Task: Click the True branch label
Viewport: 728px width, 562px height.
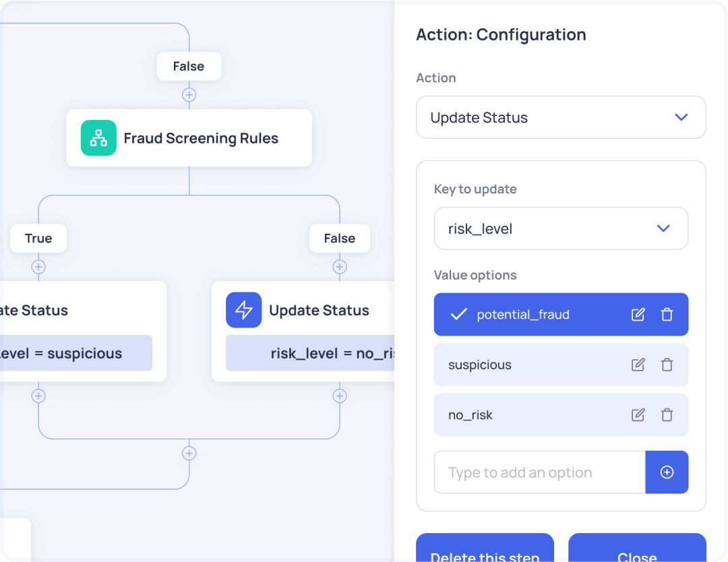Action: click(x=38, y=239)
